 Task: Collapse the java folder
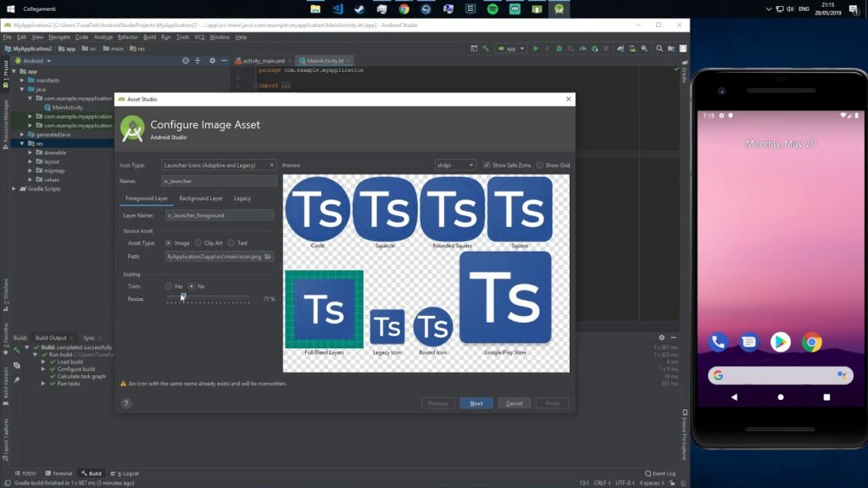(x=22, y=89)
